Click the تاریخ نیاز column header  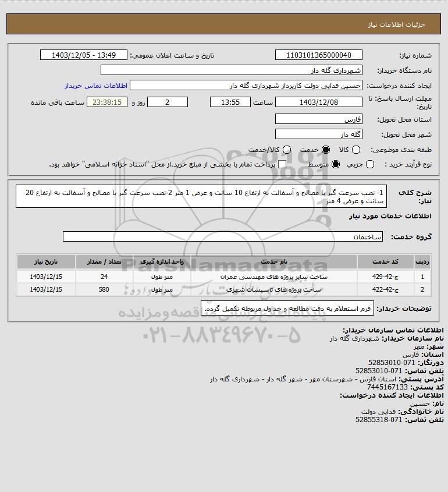pyautogui.click(x=46, y=261)
